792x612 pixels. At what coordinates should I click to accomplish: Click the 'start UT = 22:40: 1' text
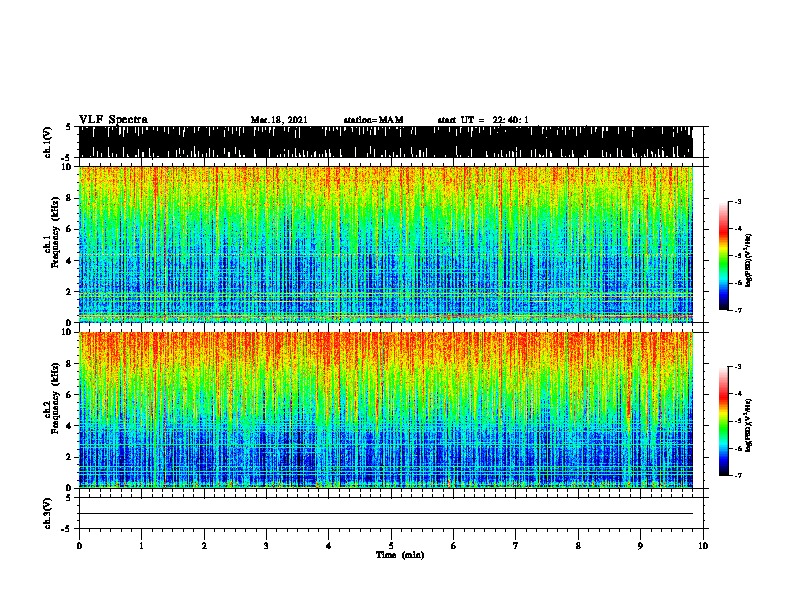click(483, 120)
